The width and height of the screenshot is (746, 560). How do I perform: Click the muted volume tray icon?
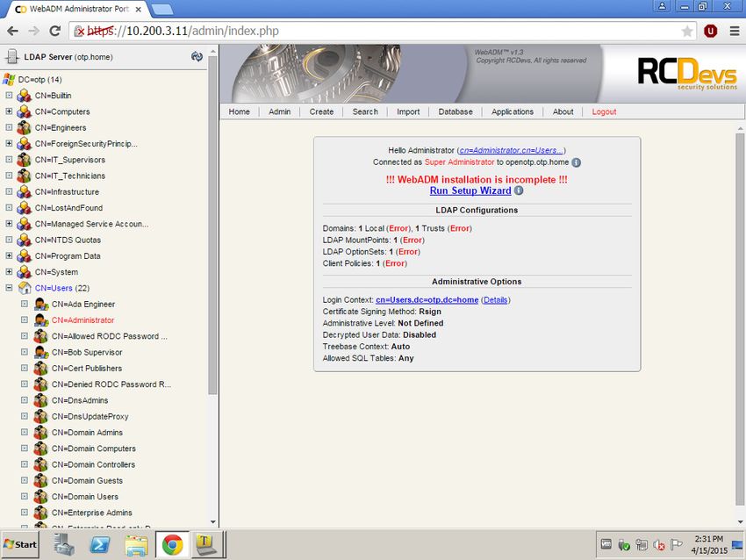tap(659, 544)
